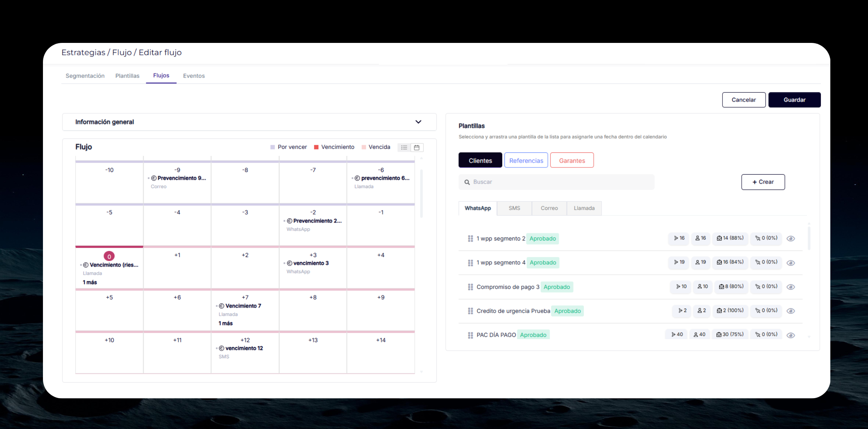This screenshot has width=868, height=429.
Task: Click the sent count icon on '1 wpp segmento 2'
Action: click(677, 238)
